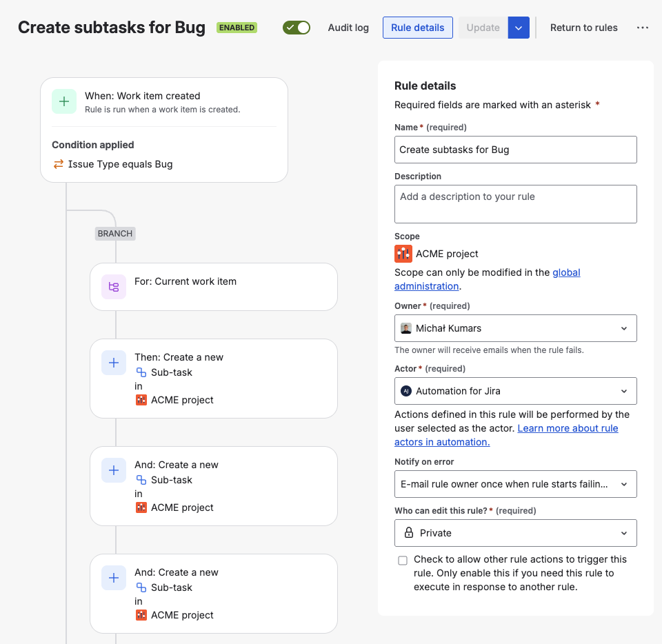Check the box allowing other rules to trigger this rule

(x=403, y=560)
